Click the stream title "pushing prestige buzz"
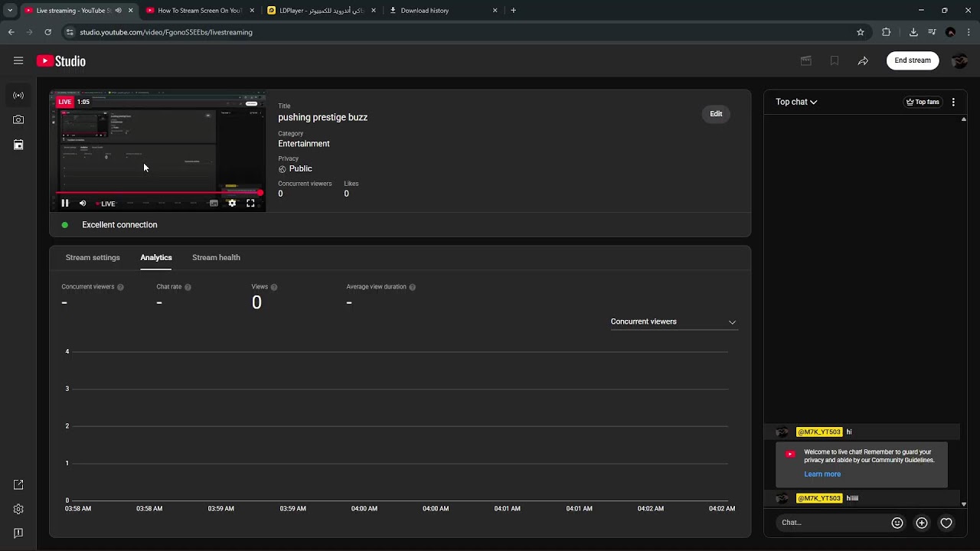The image size is (980, 551). (322, 118)
